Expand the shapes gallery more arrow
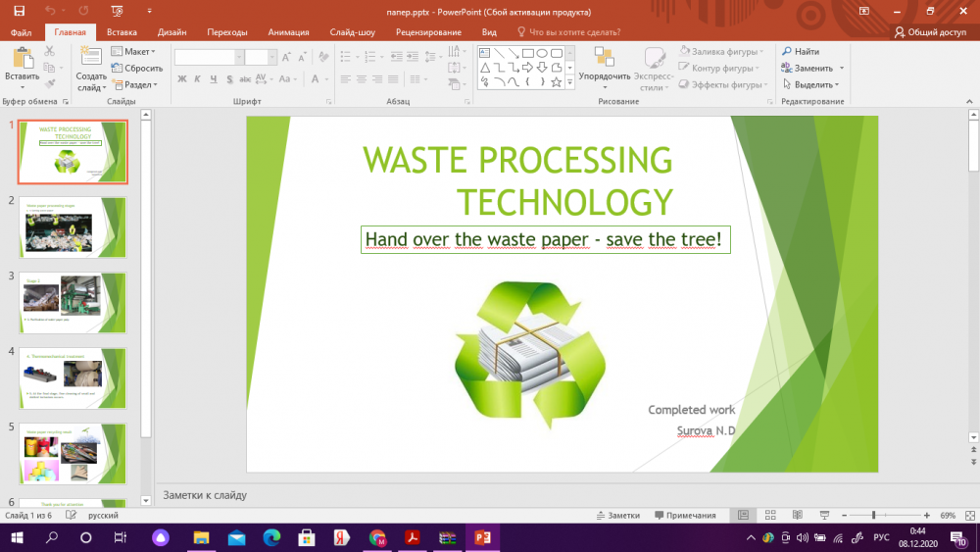The height and width of the screenshot is (552, 980). tap(570, 82)
